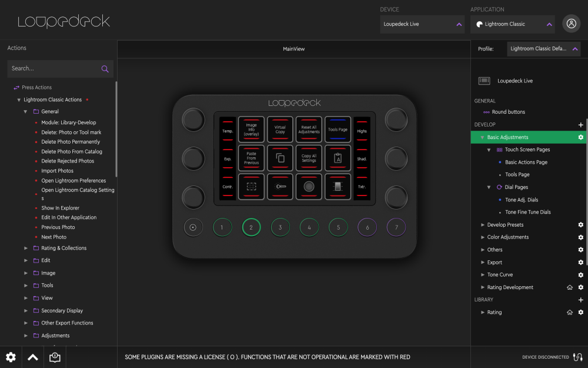Click the Paste From Previous touch button

tap(251, 158)
